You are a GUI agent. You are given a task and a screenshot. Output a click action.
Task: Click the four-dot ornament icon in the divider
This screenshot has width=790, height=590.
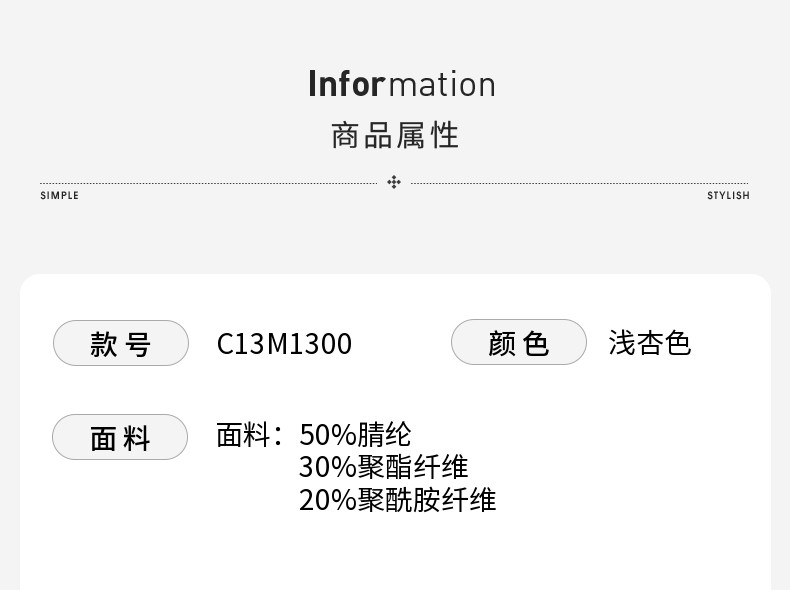(x=394, y=182)
